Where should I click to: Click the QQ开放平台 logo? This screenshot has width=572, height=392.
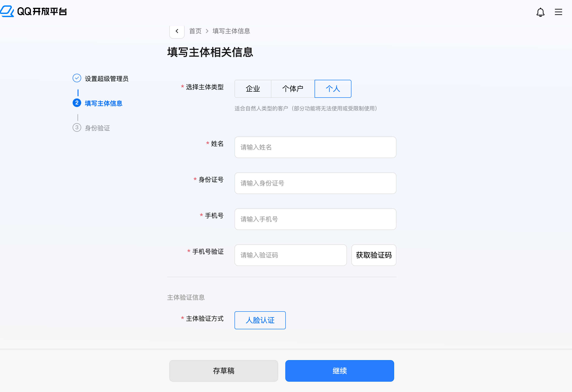[x=34, y=11]
